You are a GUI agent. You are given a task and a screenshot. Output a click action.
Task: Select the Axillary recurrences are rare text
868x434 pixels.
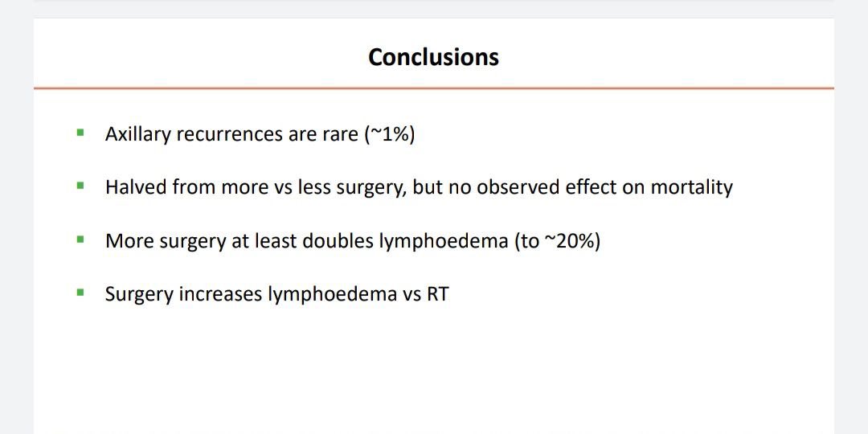[x=231, y=134]
